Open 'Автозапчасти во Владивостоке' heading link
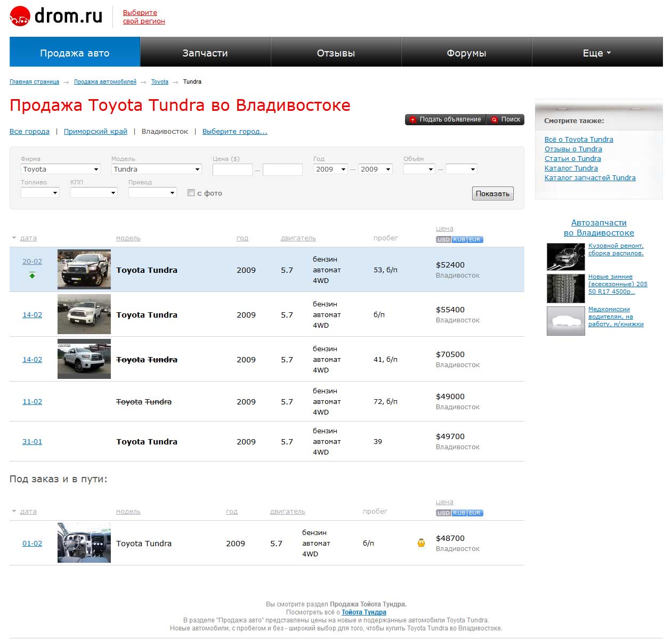This screenshot has width=672, height=640. pos(599,228)
